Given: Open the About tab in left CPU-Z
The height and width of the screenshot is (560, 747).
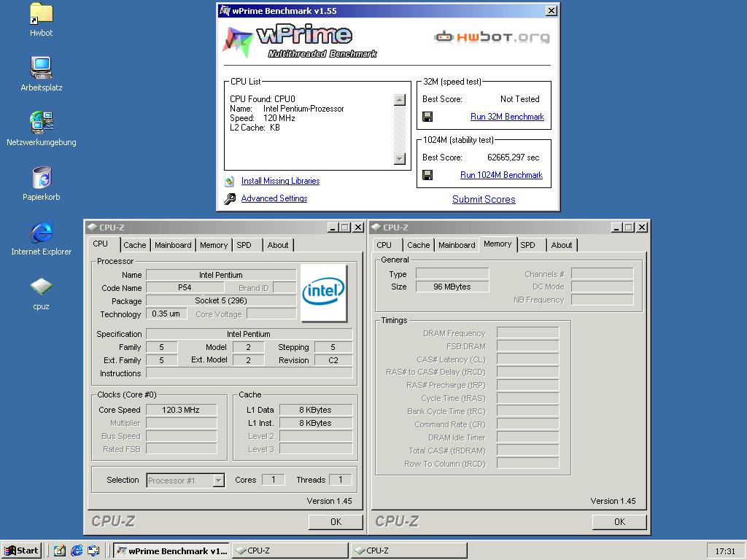Looking at the screenshot, I should [x=278, y=245].
